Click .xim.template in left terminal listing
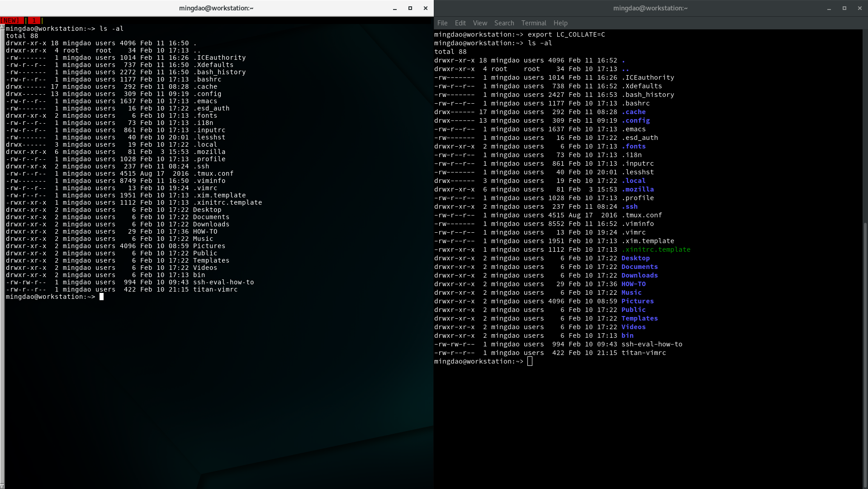The width and height of the screenshot is (868, 489). tap(219, 195)
